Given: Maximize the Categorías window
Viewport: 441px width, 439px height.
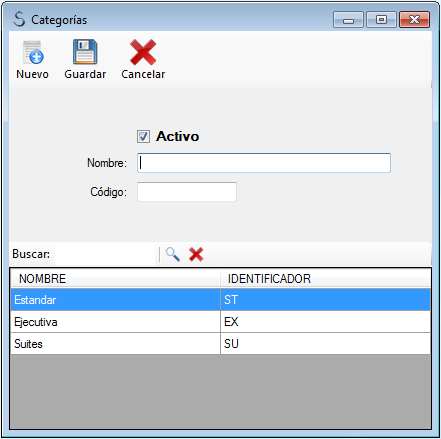Looking at the screenshot, I should [381, 20].
